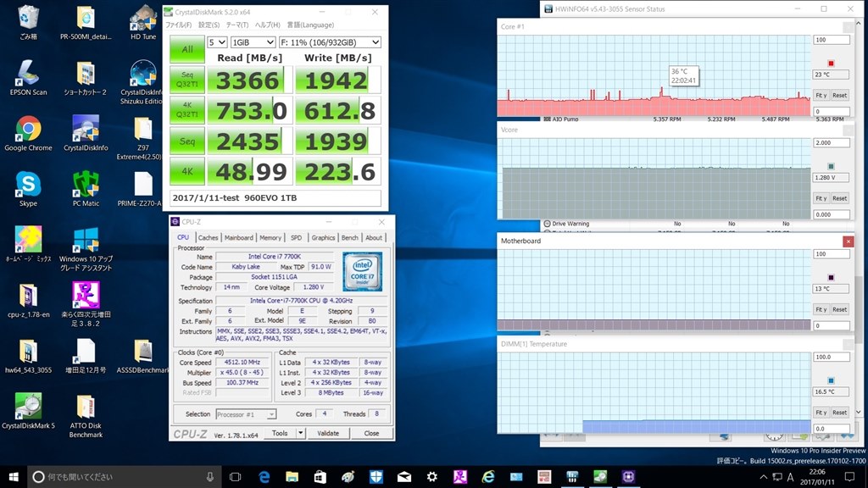Click the blue DIMM[1] Temperature color swatch

831,380
